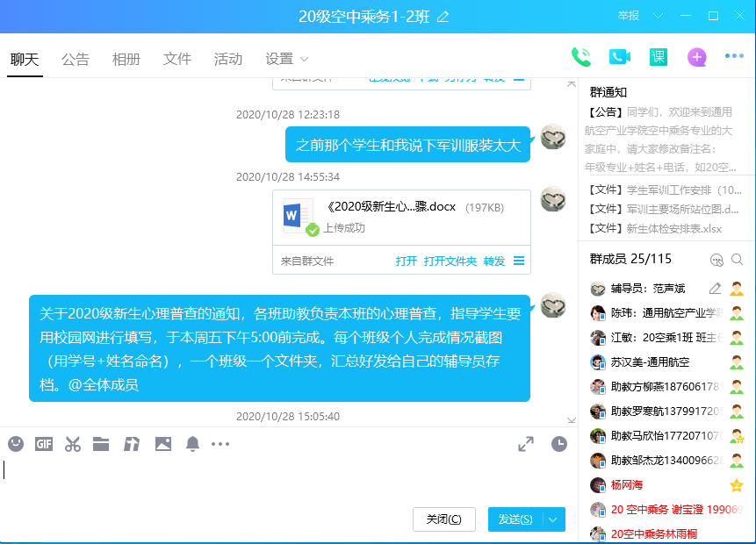Viewport: 756px width, 544px height.
Task: Expand the input box to full size
Action: click(x=526, y=444)
